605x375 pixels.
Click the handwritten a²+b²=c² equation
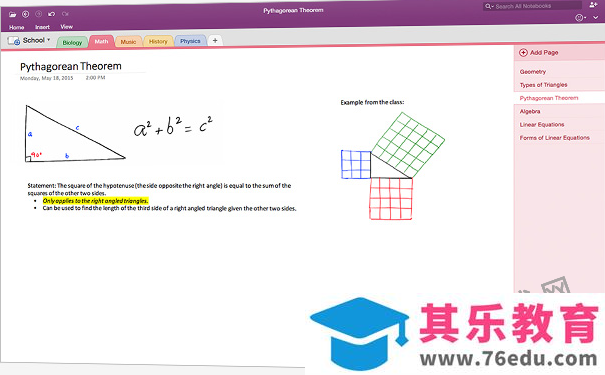[173, 127]
